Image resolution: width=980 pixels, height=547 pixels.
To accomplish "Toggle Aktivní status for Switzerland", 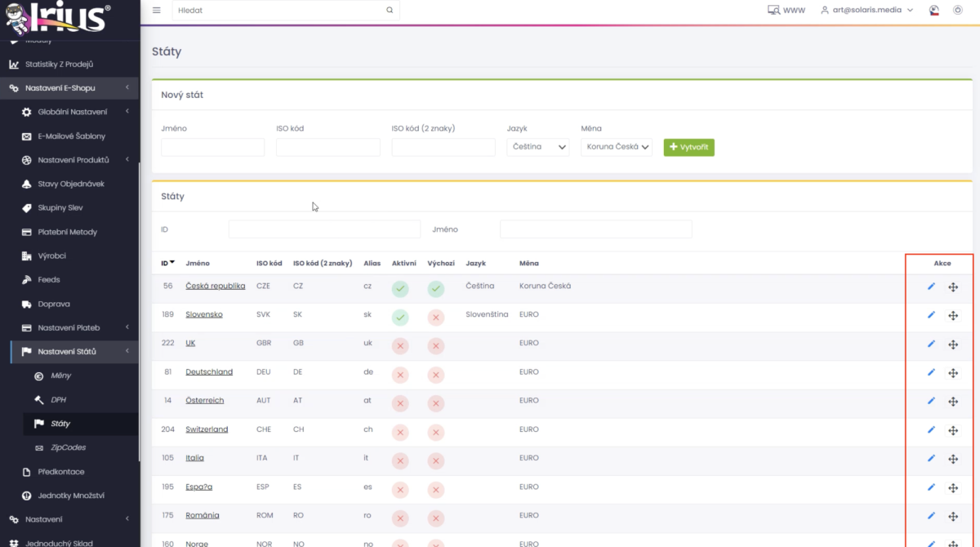I will pyautogui.click(x=400, y=432).
